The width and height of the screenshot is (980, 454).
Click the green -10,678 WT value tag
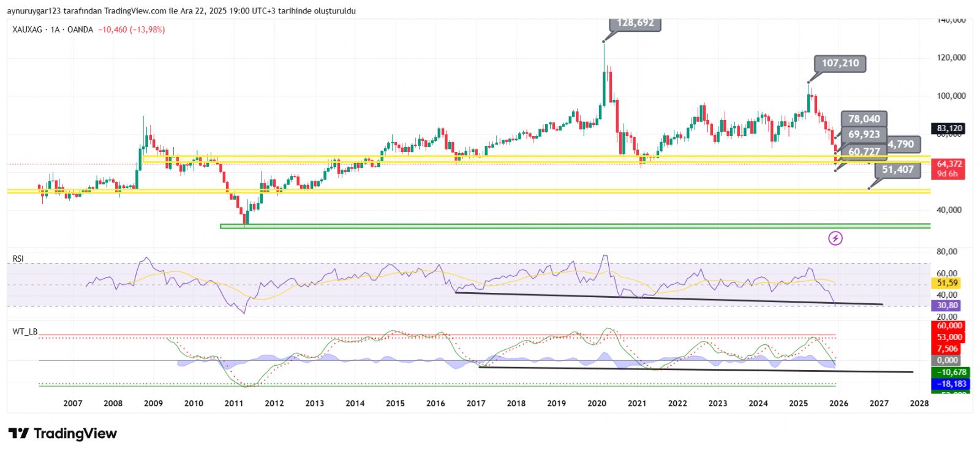point(951,372)
